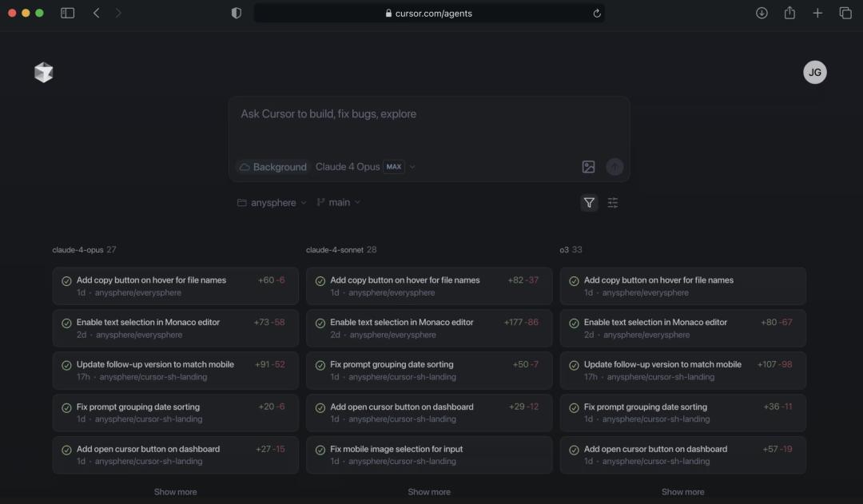The image size is (863, 504).
Task: Show the tab overview icon
Action: click(x=845, y=14)
